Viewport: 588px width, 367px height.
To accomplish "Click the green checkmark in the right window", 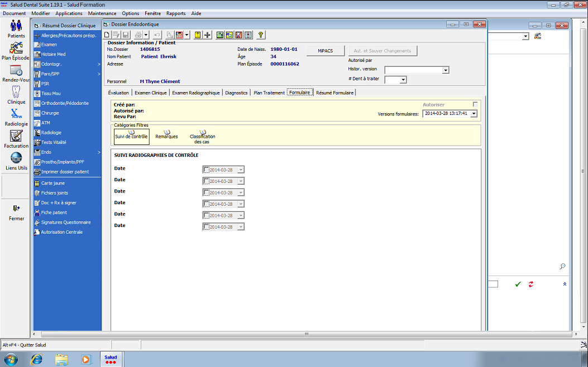I will pyautogui.click(x=518, y=284).
